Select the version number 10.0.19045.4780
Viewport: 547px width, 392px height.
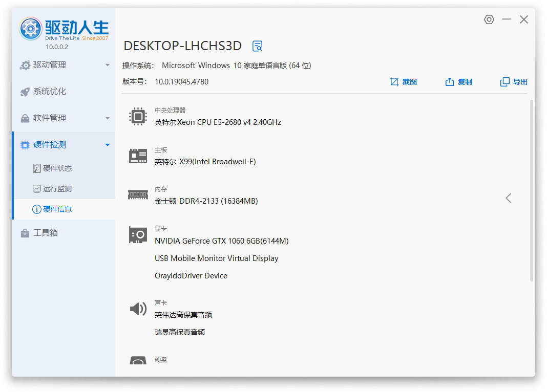[182, 82]
